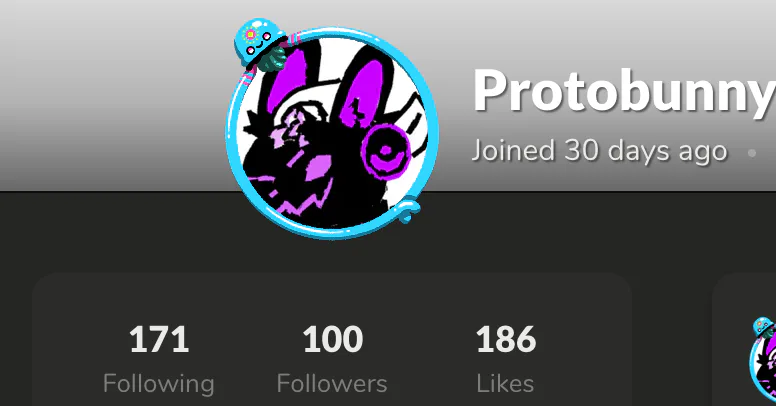View the Likes label under 186
The image size is (776, 406).
pyautogui.click(x=505, y=383)
